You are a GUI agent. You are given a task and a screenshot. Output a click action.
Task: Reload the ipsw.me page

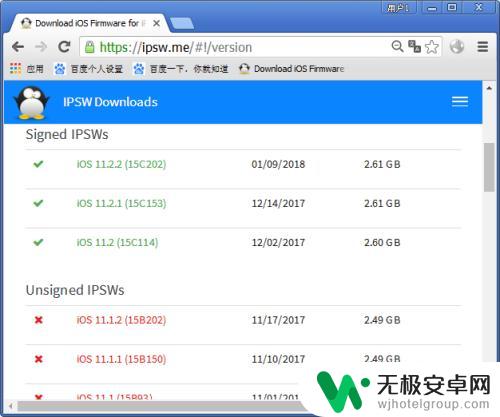(x=64, y=47)
